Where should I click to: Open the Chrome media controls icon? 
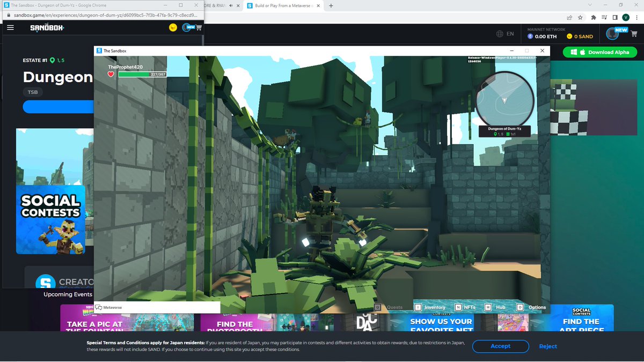tap(604, 18)
